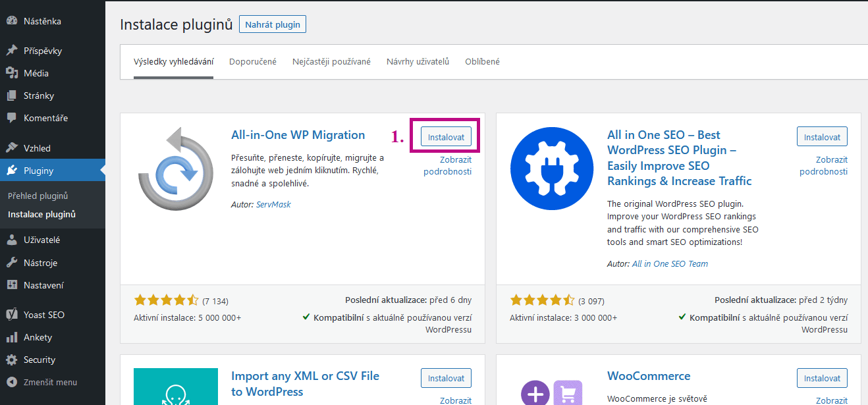Click the Nástěnka dashboard icon in sidebar
Screen dimensions: 868x405
pyautogui.click(x=12, y=21)
